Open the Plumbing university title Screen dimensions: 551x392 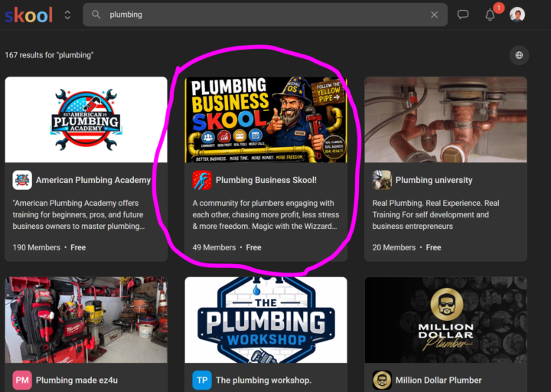coord(434,180)
